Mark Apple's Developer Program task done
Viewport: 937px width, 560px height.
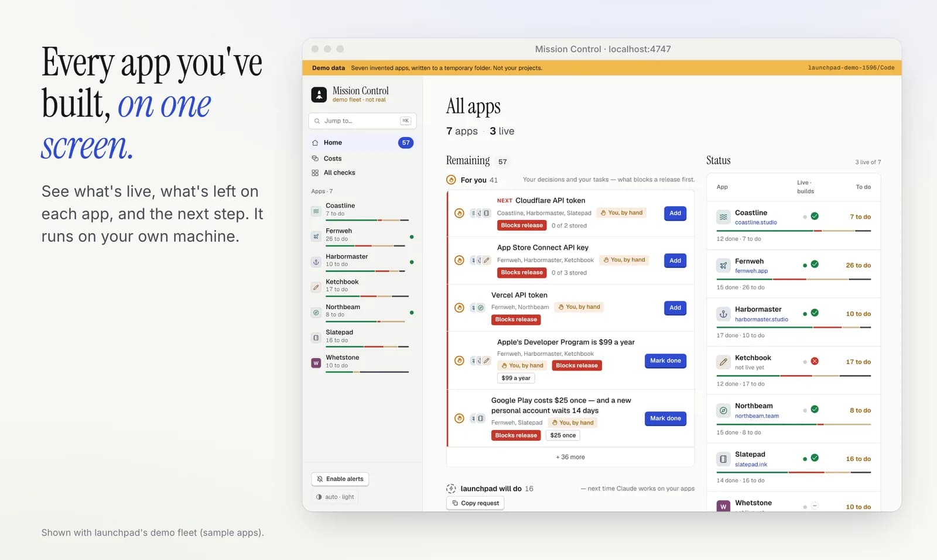click(x=665, y=360)
